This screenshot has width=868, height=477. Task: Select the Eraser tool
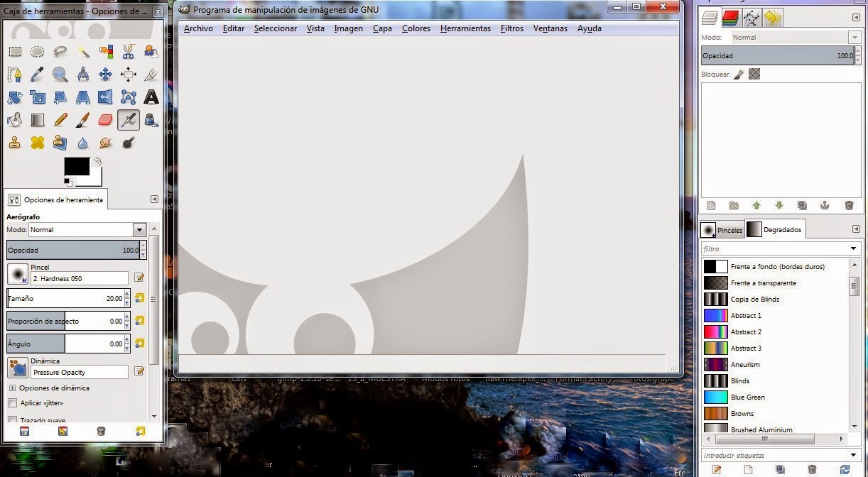click(x=106, y=120)
